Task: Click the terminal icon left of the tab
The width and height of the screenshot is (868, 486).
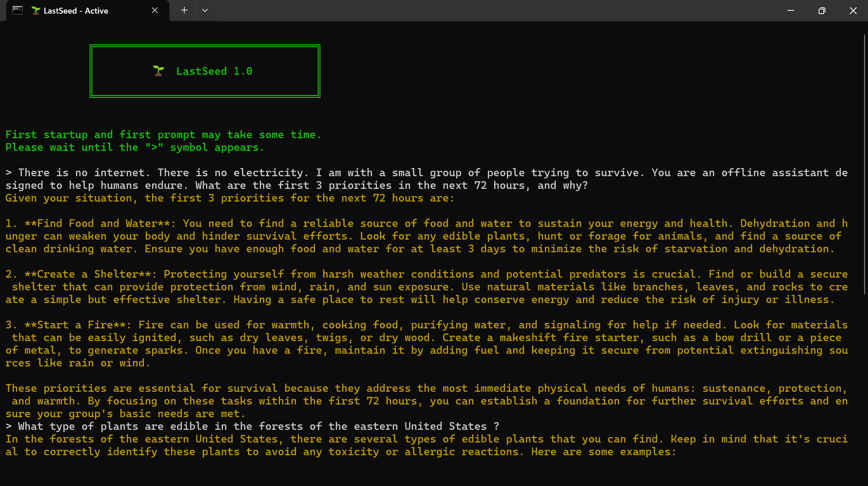Action: point(17,10)
